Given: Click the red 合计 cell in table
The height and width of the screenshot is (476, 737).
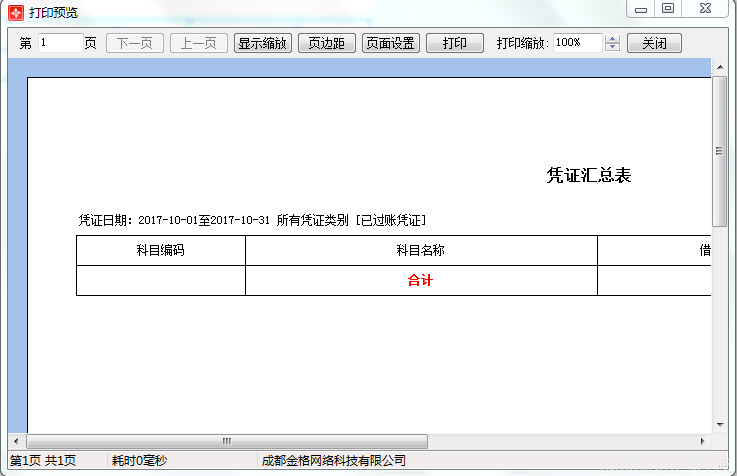Looking at the screenshot, I should pyautogui.click(x=420, y=281).
